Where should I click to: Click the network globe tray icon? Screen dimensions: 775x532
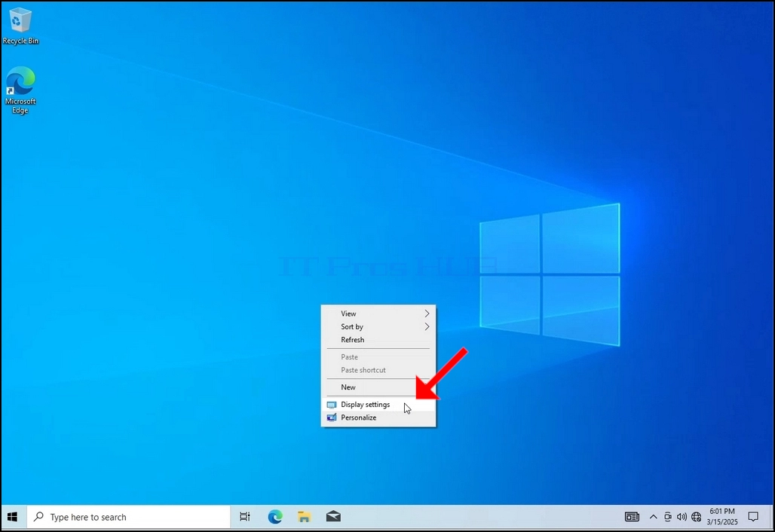click(x=697, y=517)
